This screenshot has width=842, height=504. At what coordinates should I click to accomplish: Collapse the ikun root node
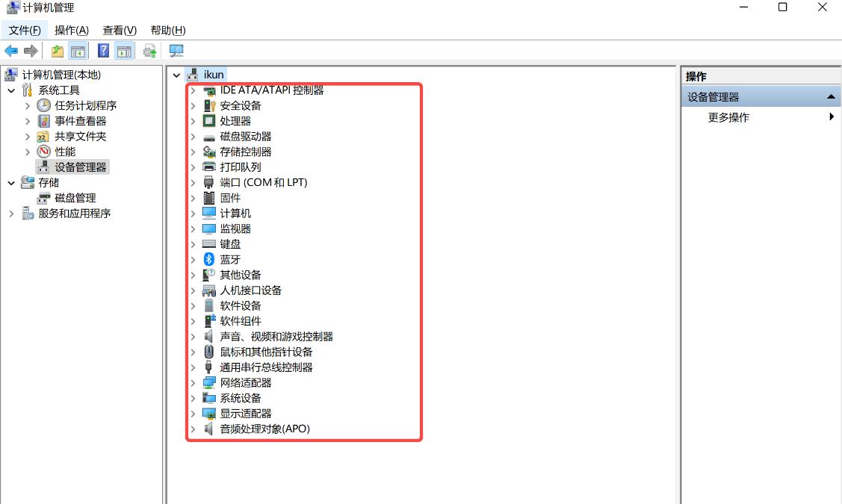[176, 75]
